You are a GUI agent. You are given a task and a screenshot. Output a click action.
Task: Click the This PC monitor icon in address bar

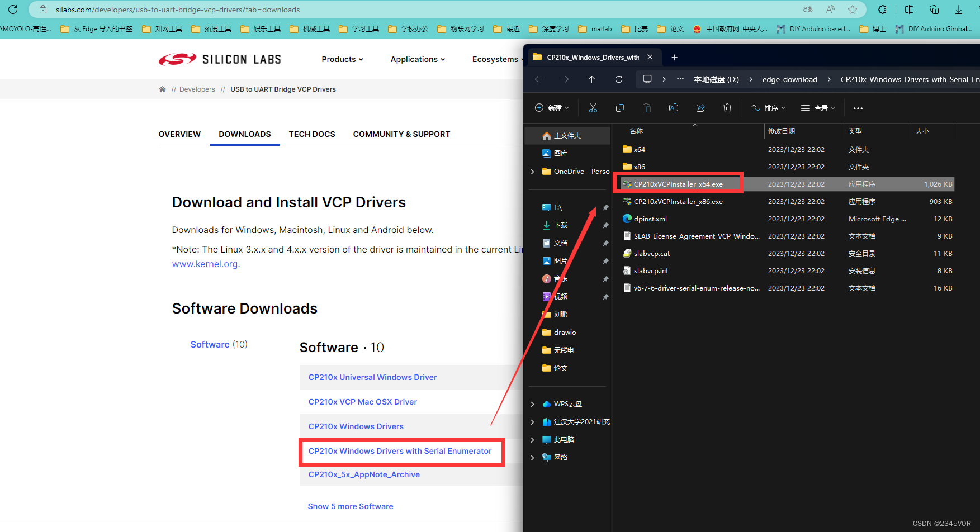pos(647,79)
